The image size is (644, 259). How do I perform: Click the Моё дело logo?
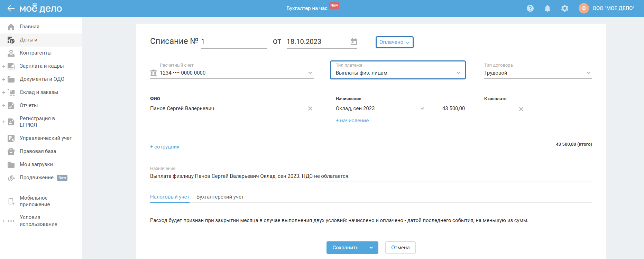pos(40,8)
